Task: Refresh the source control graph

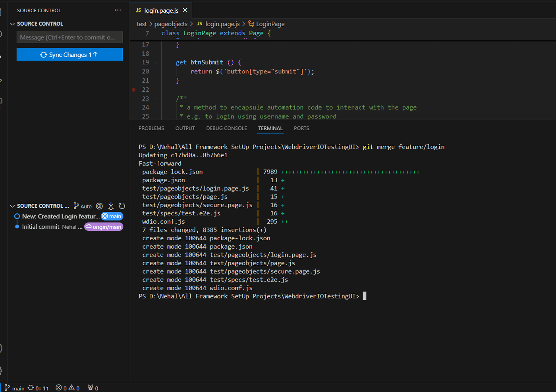Action: [122, 206]
